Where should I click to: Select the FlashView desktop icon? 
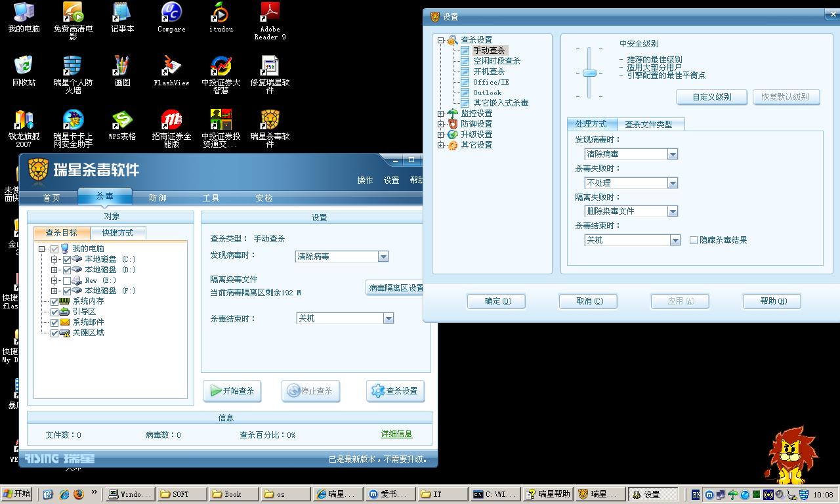(x=171, y=71)
